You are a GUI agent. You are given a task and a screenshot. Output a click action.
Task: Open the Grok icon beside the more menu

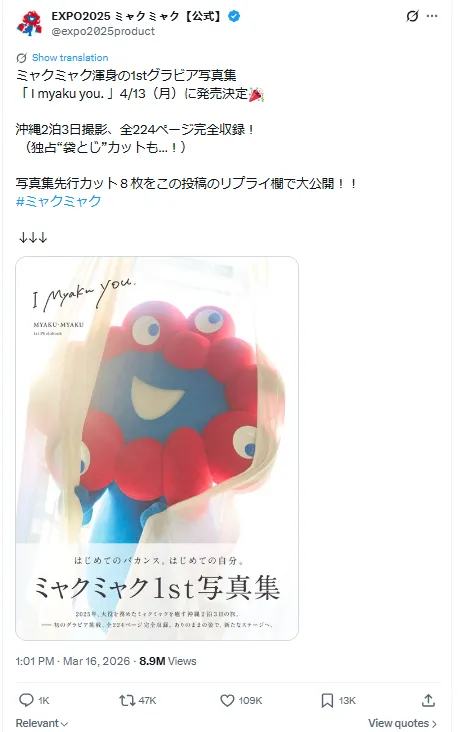(x=412, y=16)
